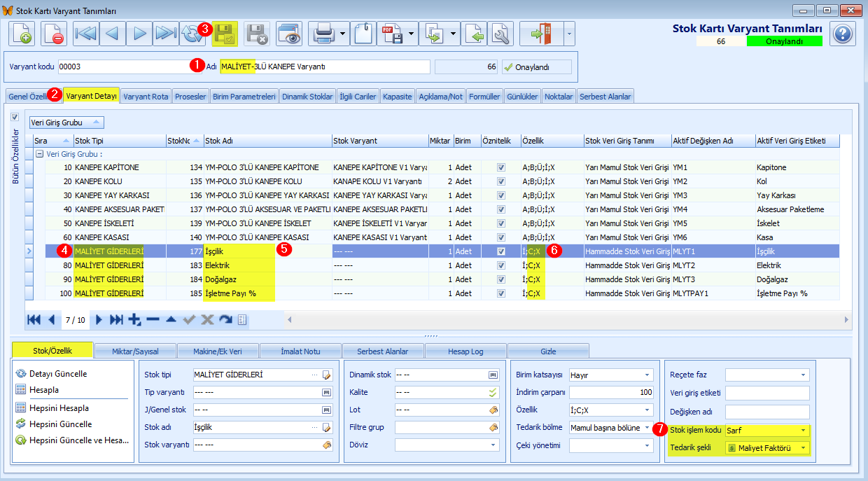The height and width of the screenshot is (481, 868).
Task: Open the Miktar/Sayısal tab
Action: pyautogui.click(x=134, y=351)
